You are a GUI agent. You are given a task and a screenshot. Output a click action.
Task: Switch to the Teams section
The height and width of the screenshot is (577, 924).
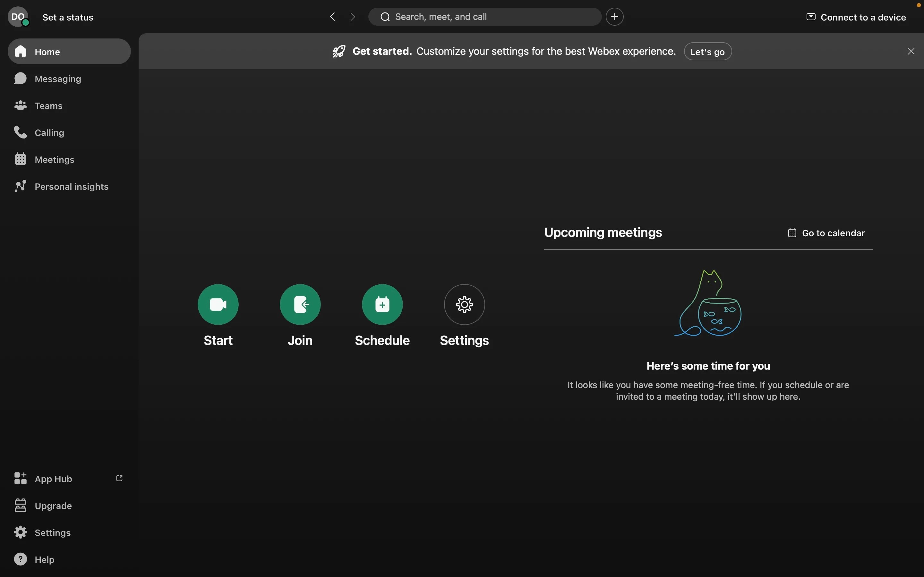pyautogui.click(x=48, y=106)
